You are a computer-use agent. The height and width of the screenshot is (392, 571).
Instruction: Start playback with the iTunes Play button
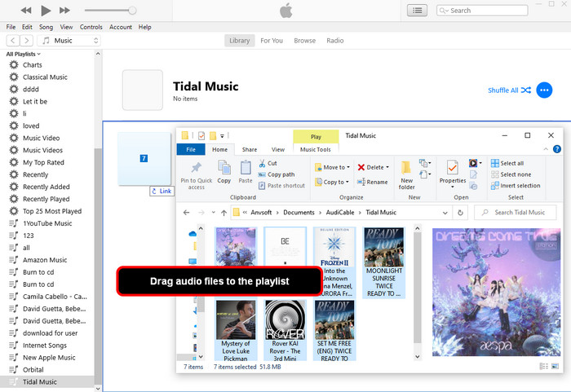coord(46,11)
